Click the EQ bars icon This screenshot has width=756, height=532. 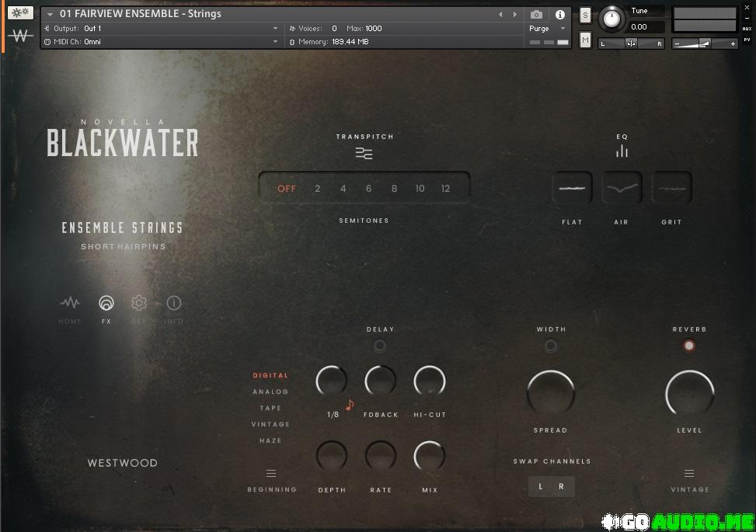[622, 151]
